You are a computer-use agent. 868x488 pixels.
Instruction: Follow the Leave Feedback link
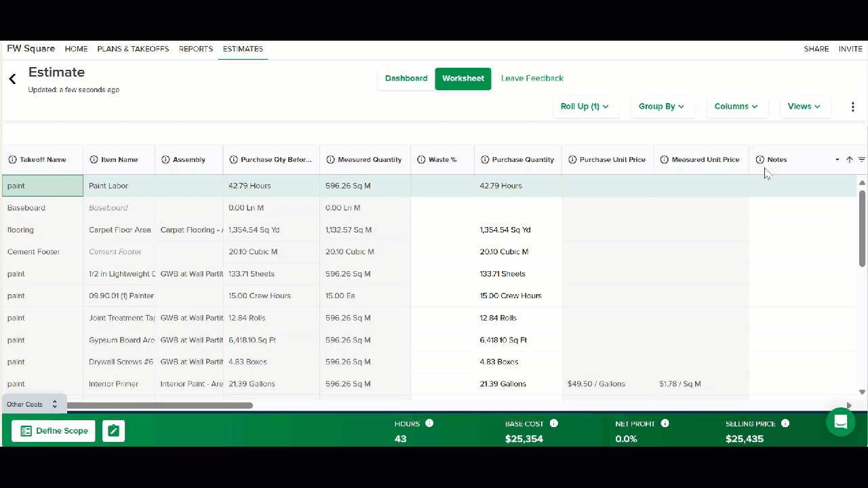point(532,79)
